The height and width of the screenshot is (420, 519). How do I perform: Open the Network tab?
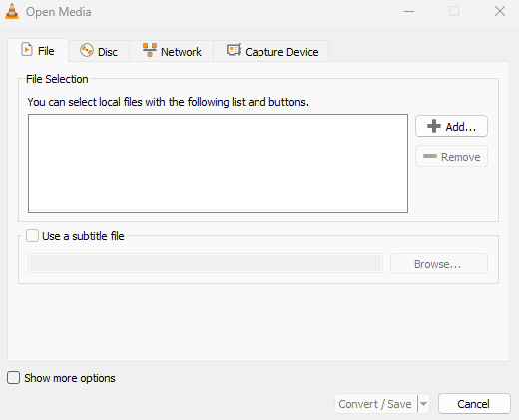[172, 51]
